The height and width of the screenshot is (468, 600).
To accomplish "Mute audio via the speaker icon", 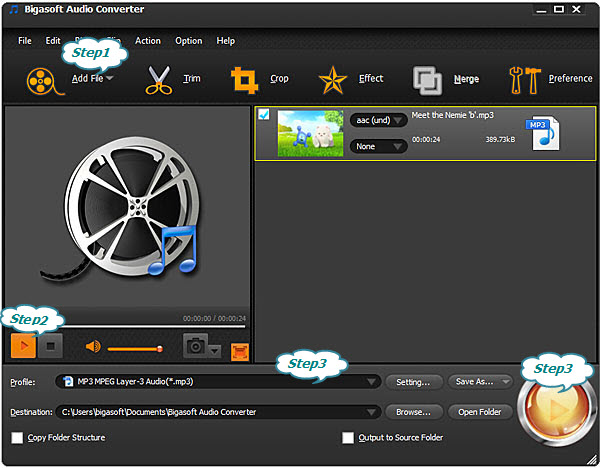I will [93, 347].
